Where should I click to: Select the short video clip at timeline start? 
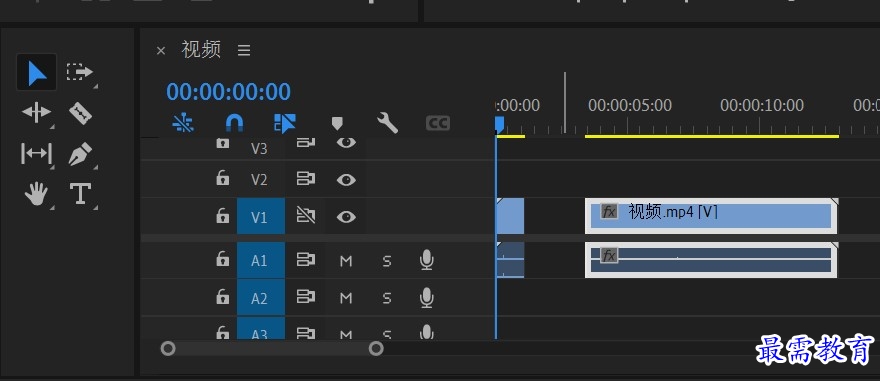(510, 216)
